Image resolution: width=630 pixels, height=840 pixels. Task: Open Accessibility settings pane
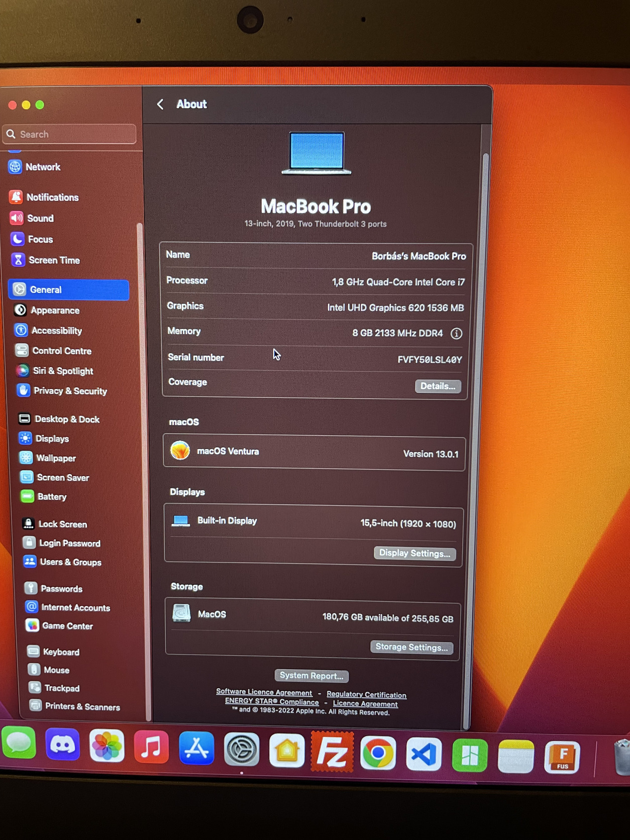coord(49,330)
